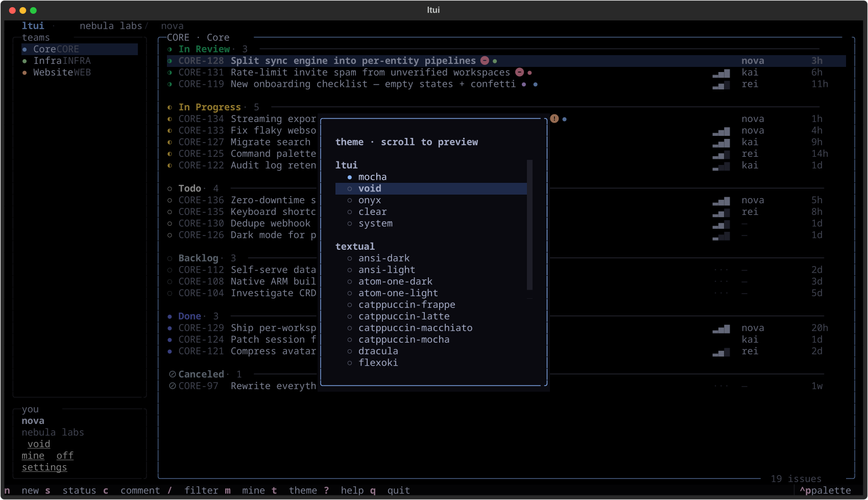Click the priority bars icon for CORE-121
The width and height of the screenshot is (868, 500).
pyautogui.click(x=721, y=352)
